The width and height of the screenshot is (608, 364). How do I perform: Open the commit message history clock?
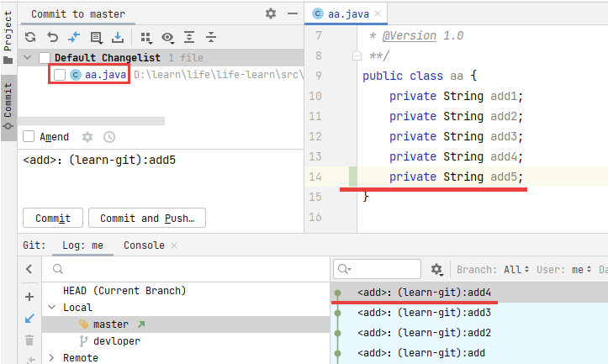pyautogui.click(x=109, y=137)
